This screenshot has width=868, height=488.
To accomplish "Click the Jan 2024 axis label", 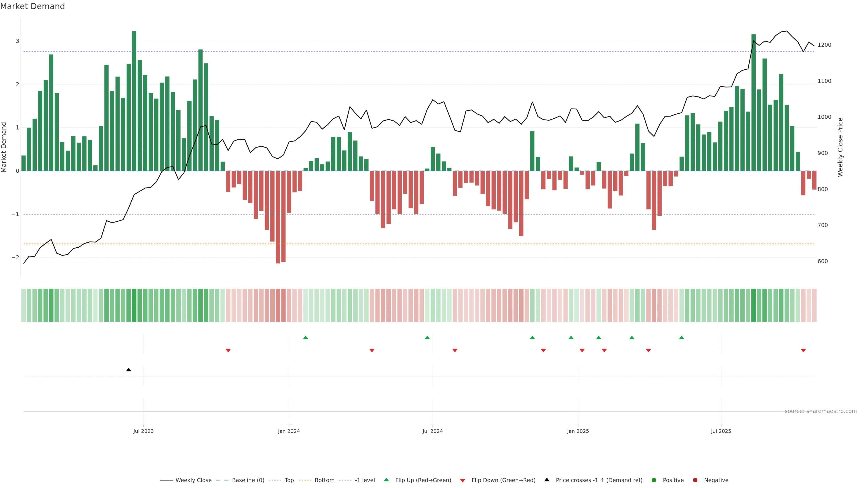I will 289,432.
